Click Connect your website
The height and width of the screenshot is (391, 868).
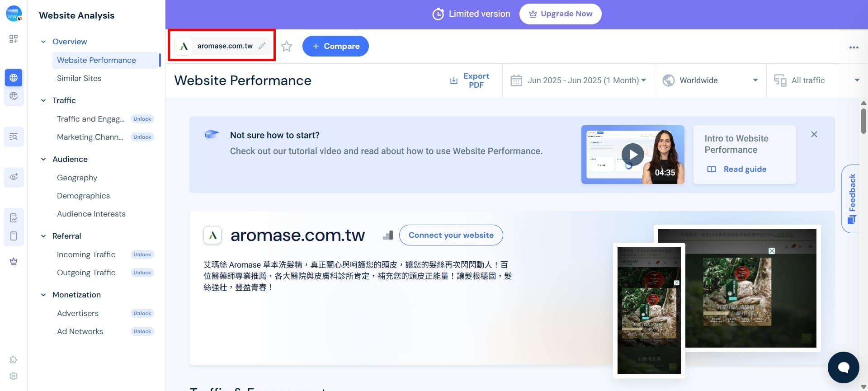click(451, 235)
